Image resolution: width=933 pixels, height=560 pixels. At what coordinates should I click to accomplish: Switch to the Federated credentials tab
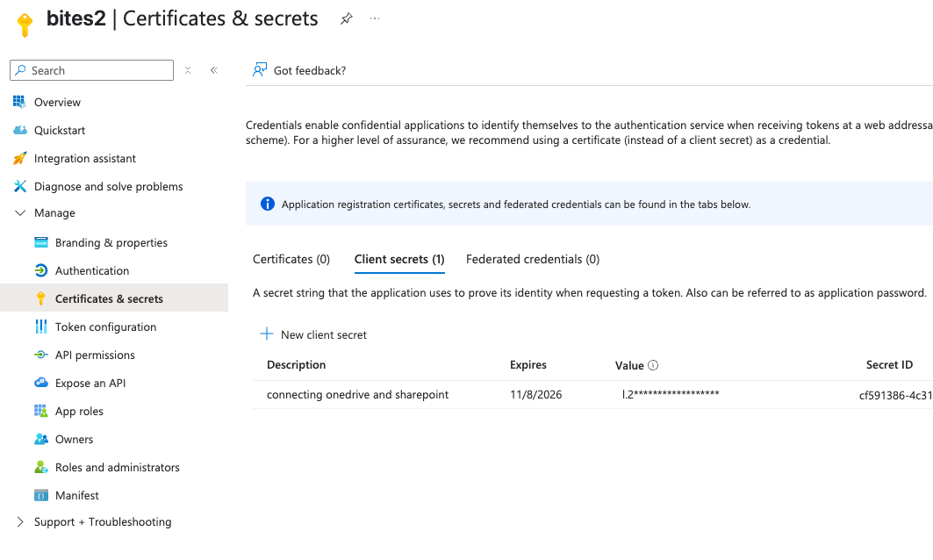coord(532,259)
